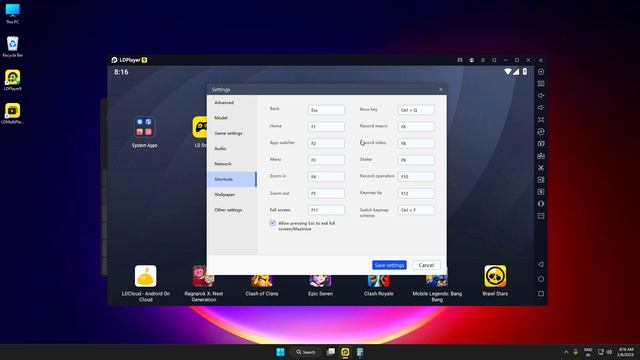Select the Shortcuts settings tab
This screenshot has height=360, width=640.
point(232,179)
